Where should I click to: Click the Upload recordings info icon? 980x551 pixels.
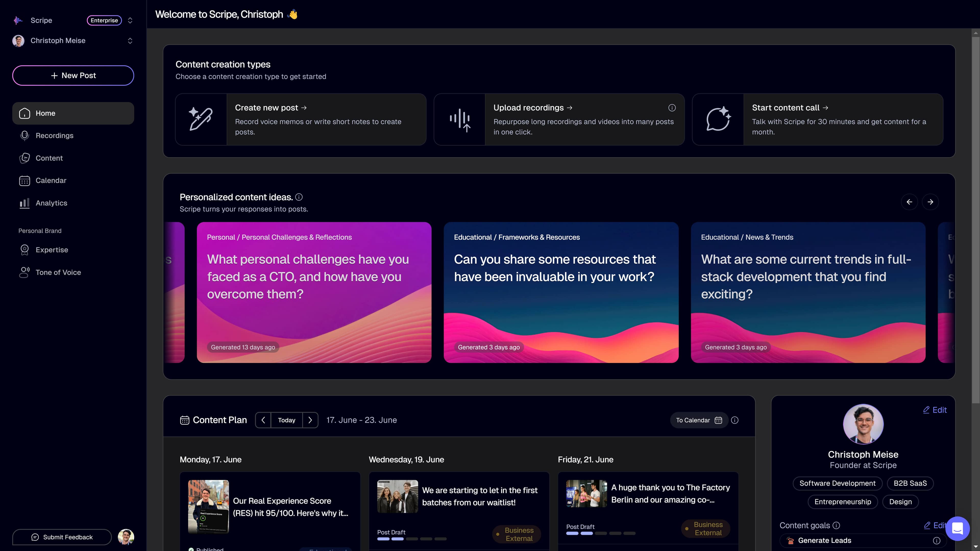point(672,108)
